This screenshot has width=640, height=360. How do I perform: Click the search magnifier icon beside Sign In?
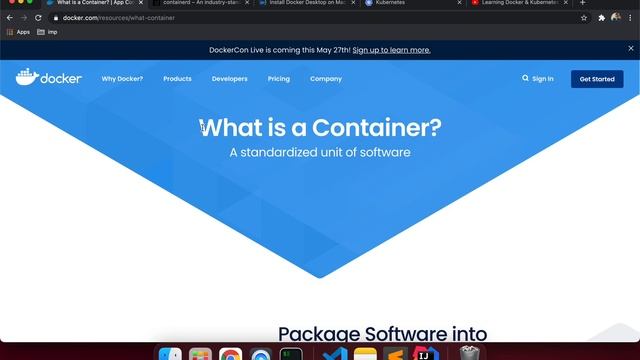(x=525, y=78)
